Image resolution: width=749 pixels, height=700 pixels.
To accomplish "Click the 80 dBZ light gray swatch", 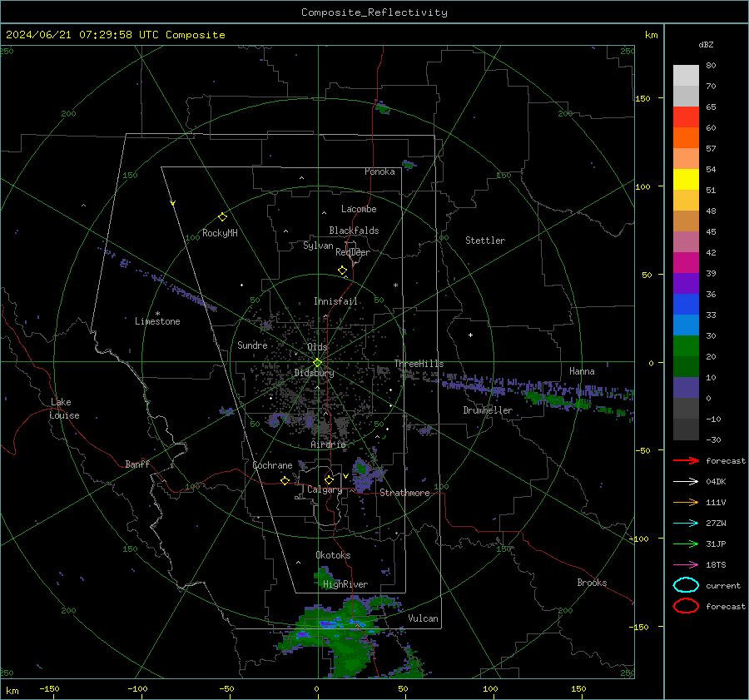I will coord(686,76).
